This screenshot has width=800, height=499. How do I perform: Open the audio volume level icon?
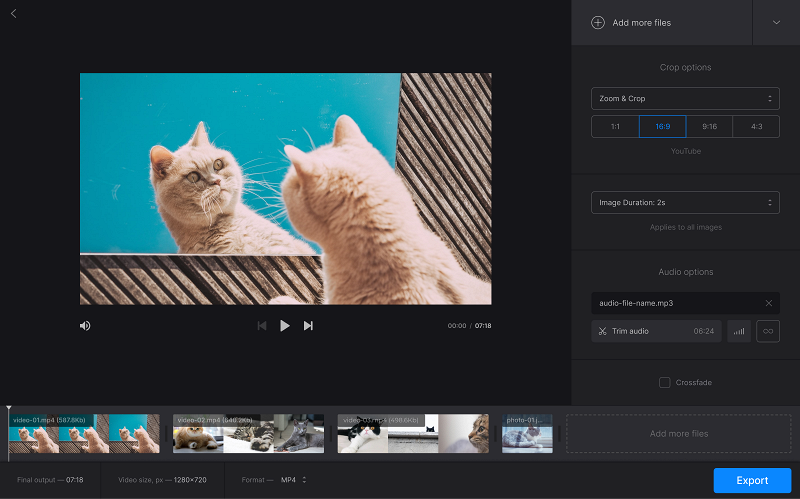(x=739, y=331)
